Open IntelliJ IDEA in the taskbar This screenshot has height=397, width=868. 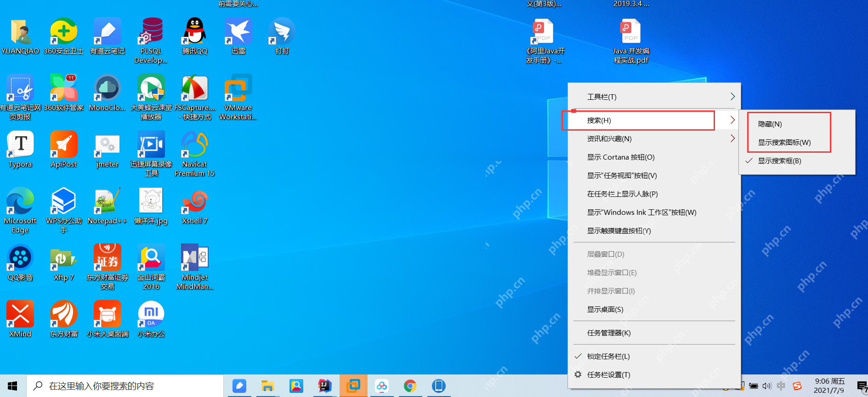(x=325, y=386)
